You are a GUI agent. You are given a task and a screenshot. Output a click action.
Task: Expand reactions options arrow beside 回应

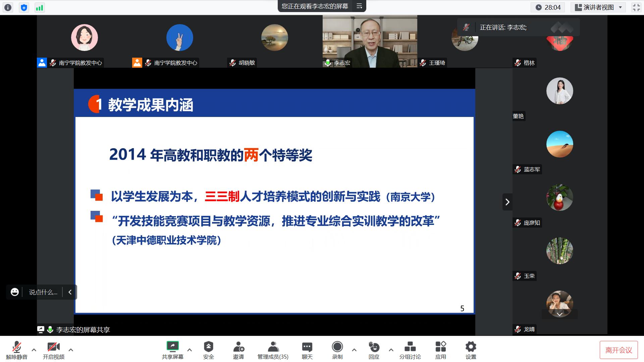coord(391,350)
